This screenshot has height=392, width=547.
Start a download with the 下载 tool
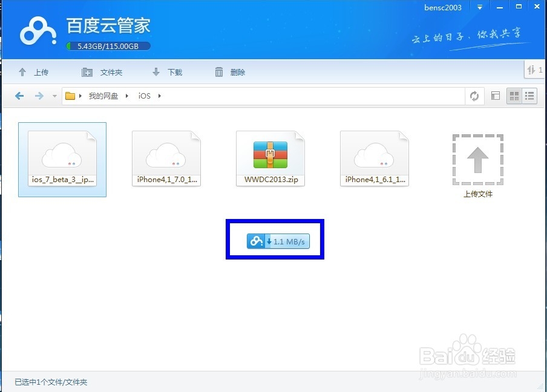[166, 72]
